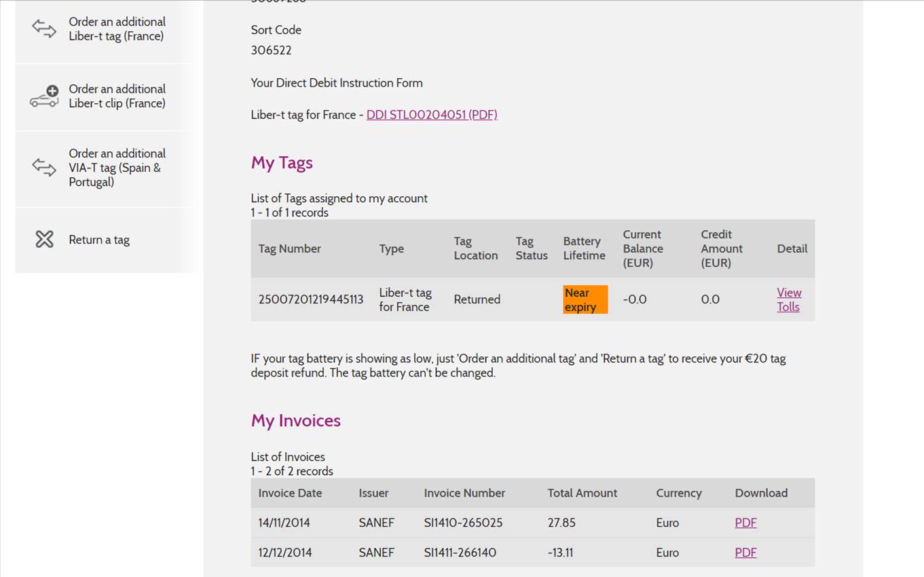Screen dimensions: 924x577
Task: Click Your Direct Debit Instruction Form text
Action: pyautogui.click(x=337, y=83)
